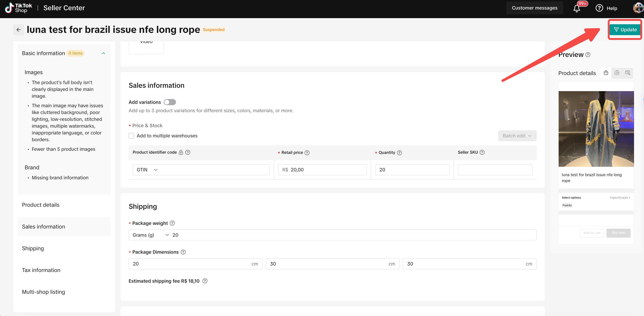Click the Product identifier code lock icon
Image resolution: width=644 pixels, height=316 pixels.
point(181,152)
